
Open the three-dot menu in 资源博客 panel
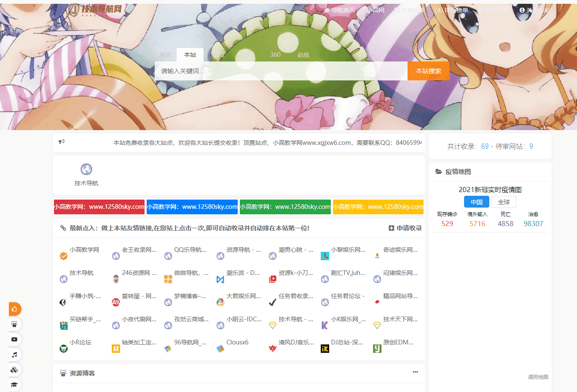tap(415, 372)
